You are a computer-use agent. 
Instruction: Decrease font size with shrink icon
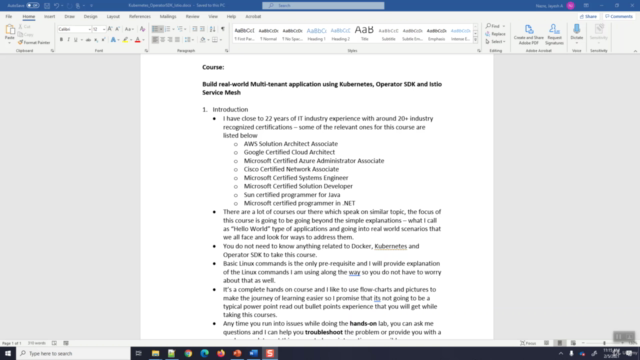[118, 29]
